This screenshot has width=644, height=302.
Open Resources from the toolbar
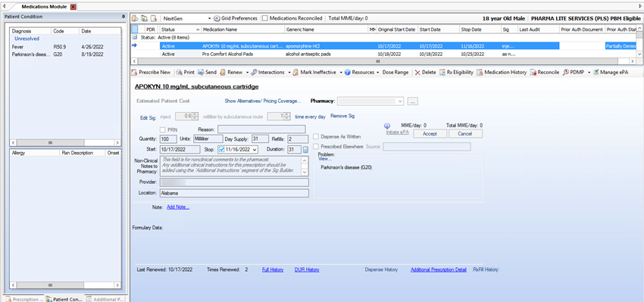pos(359,72)
